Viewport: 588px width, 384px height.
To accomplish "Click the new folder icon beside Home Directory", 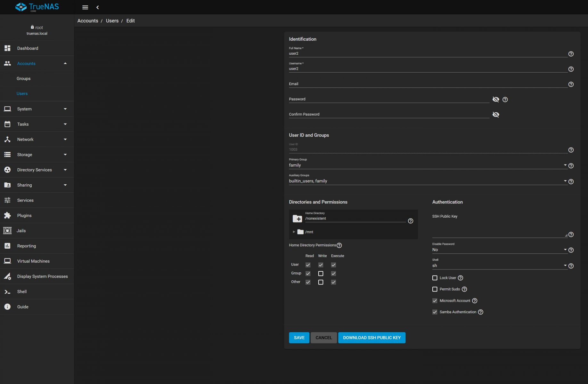I will [x=297, y=219].
